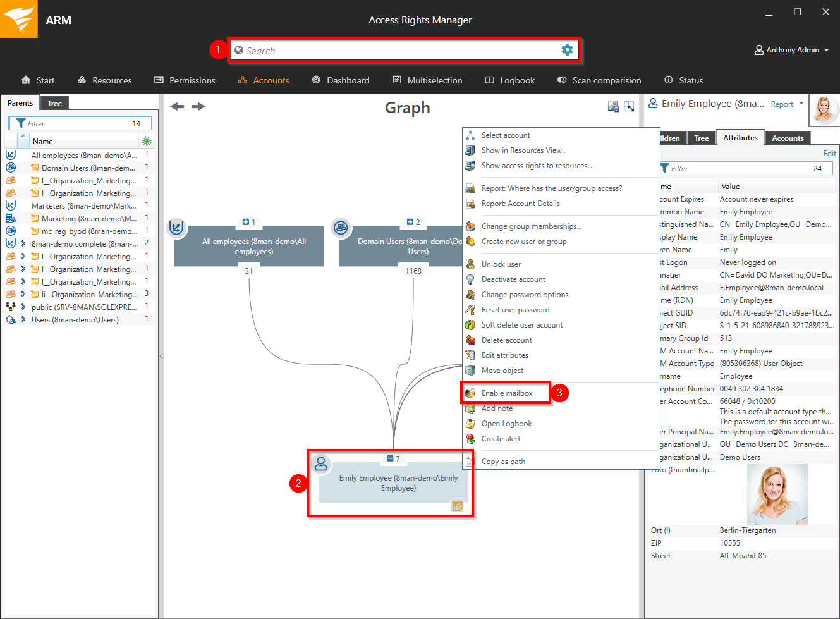The width and height of the screenshot is (840, 619).
Task: Click the main Search input field
Action: click(398, 51)
